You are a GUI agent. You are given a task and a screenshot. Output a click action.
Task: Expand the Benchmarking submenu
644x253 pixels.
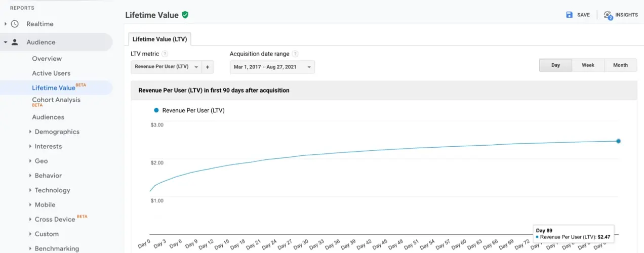30,248
